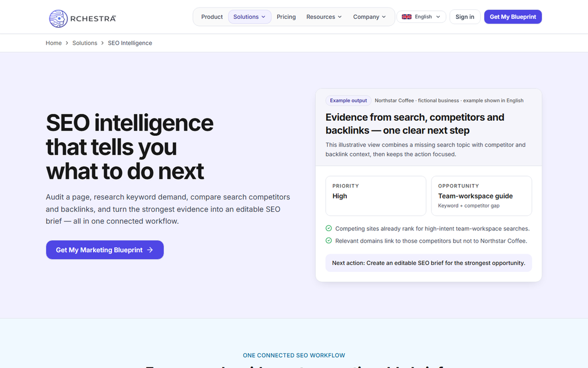
Task: Click the Orchestra logo icon
Action: tap(59, 19)
